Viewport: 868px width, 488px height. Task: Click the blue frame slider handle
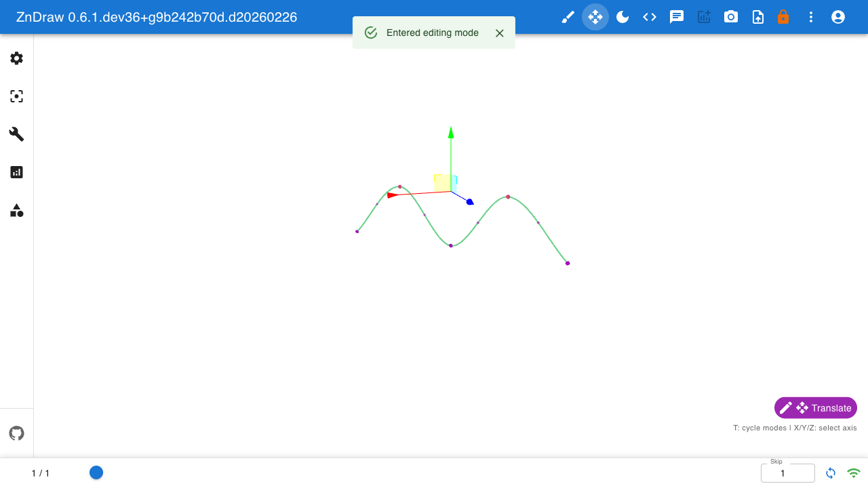click(96, 472)
